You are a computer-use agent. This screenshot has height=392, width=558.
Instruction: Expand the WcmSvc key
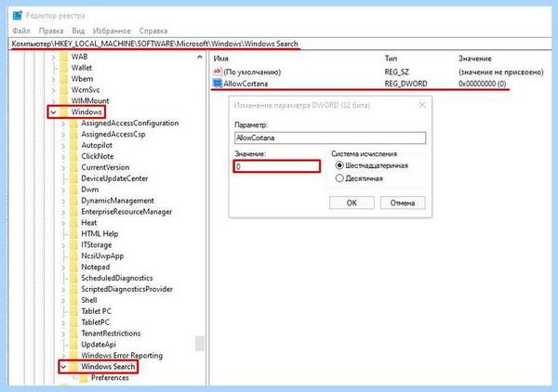pyautogui.click(x=53, y=90)
